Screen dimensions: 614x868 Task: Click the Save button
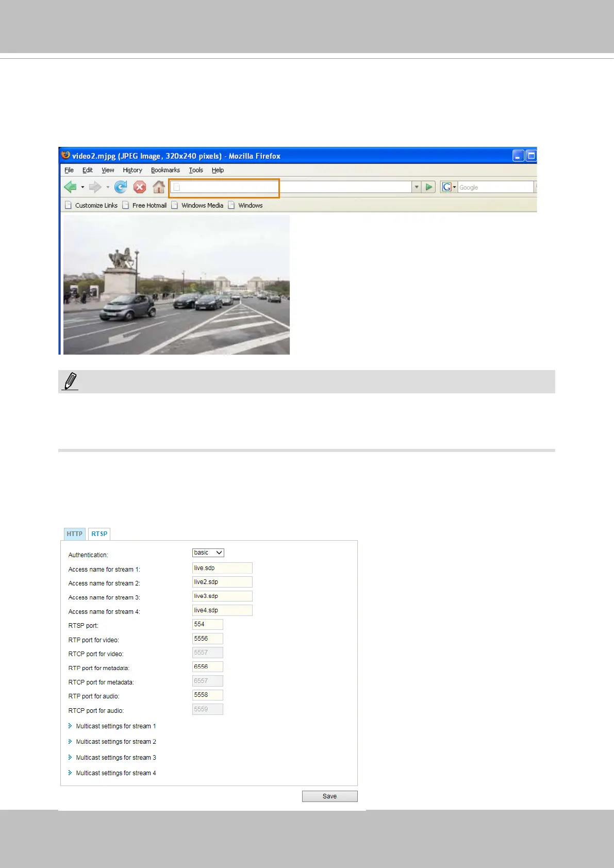tap(330, 796)
